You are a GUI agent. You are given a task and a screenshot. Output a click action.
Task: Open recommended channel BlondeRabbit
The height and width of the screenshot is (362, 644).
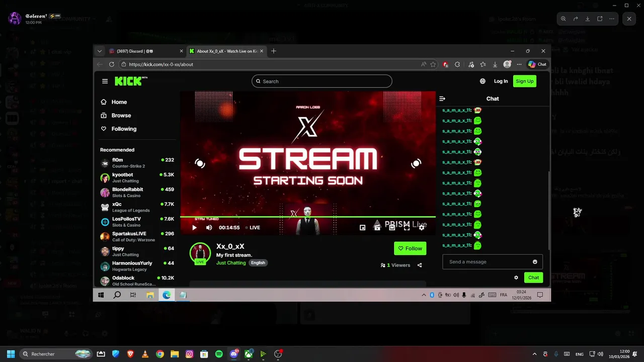[137, 192]
